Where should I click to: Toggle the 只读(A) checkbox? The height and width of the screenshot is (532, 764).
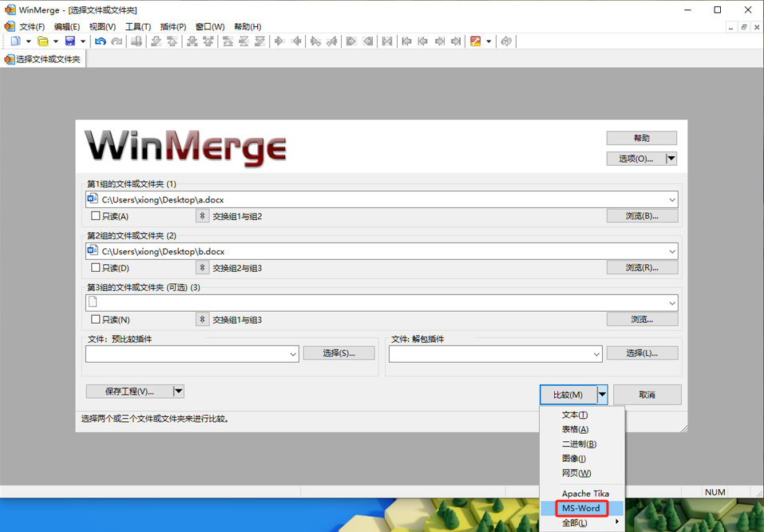tap(96, 215)
